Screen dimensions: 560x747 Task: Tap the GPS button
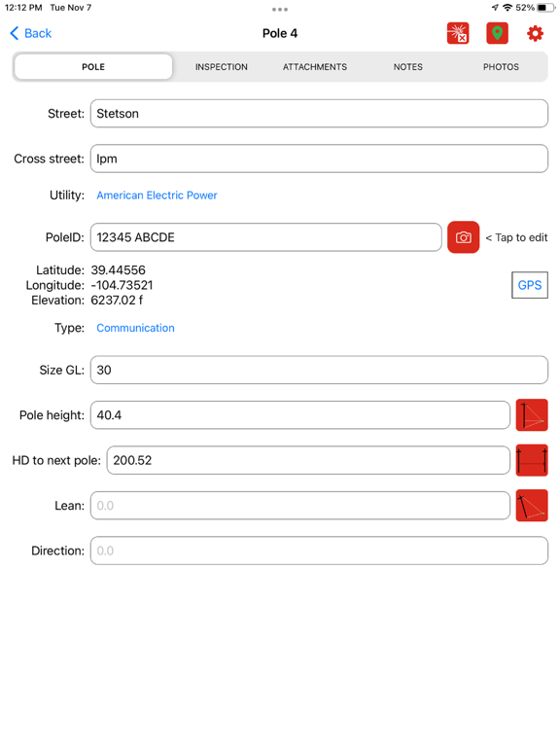coord(530,285)
